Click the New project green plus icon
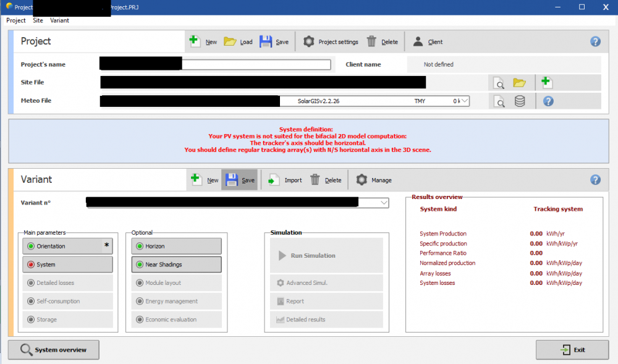This screenshot has width=618, height=364. point(195,41)
